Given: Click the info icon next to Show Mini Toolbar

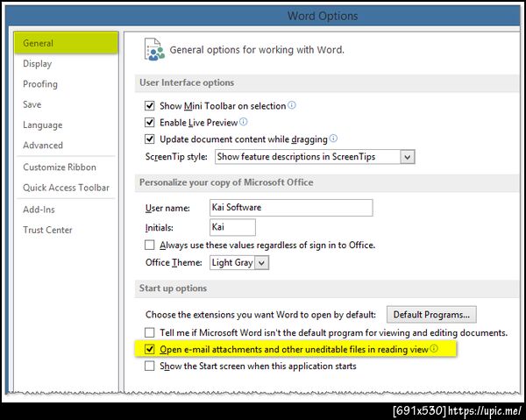Looking at the screenshot, I should coord(292,105).
